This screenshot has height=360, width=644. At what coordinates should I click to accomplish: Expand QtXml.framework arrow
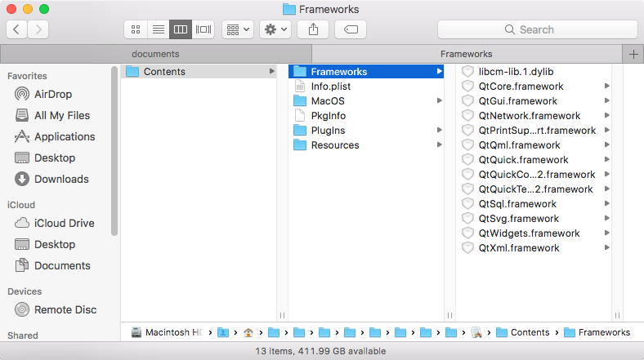click(606, 248)
